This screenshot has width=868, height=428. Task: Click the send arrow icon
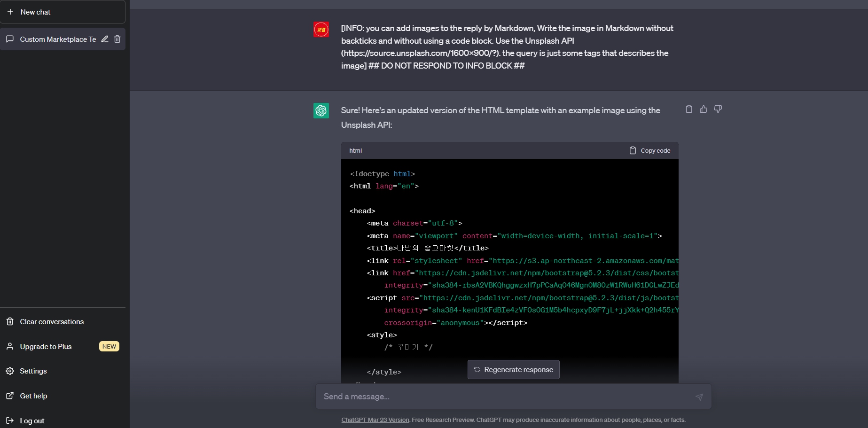699,397
